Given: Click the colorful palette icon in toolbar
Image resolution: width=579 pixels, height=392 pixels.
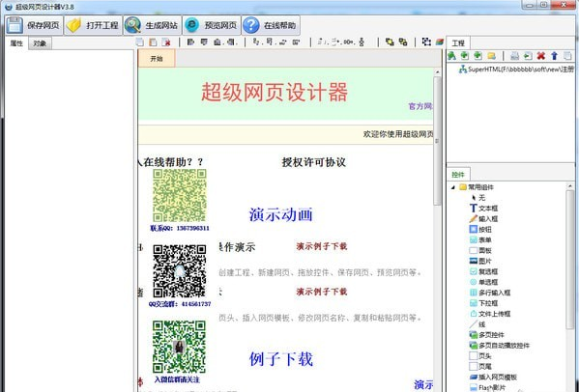Looking at the screenshot, I should tap(440, 42).
